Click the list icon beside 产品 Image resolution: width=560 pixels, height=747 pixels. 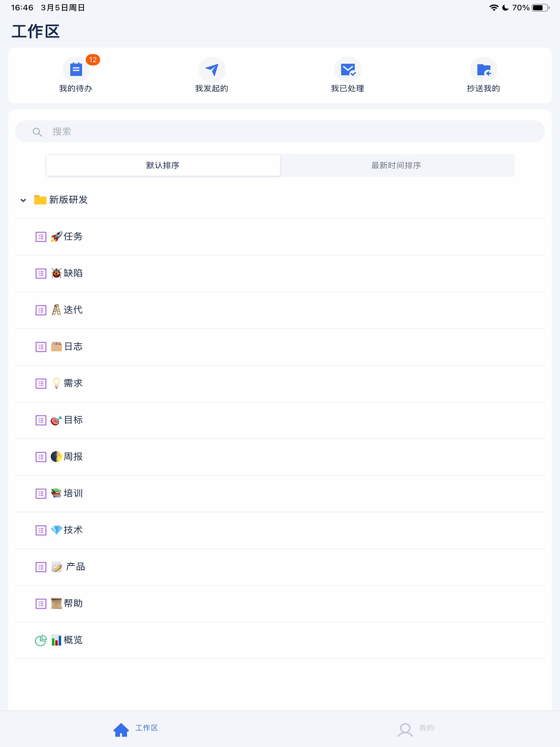click(41, 567)
